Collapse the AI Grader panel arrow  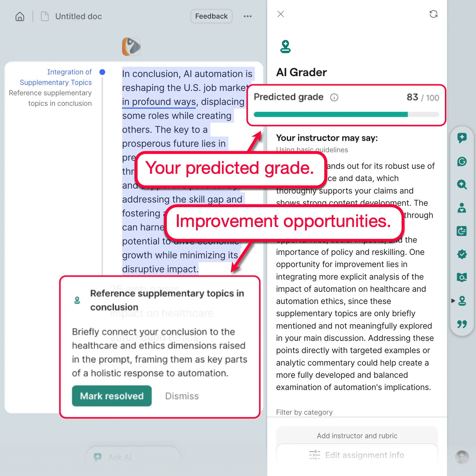click(454, 301)
